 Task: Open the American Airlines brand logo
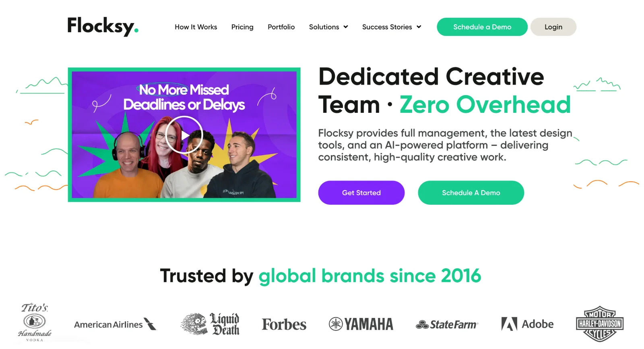coord(115,324)
